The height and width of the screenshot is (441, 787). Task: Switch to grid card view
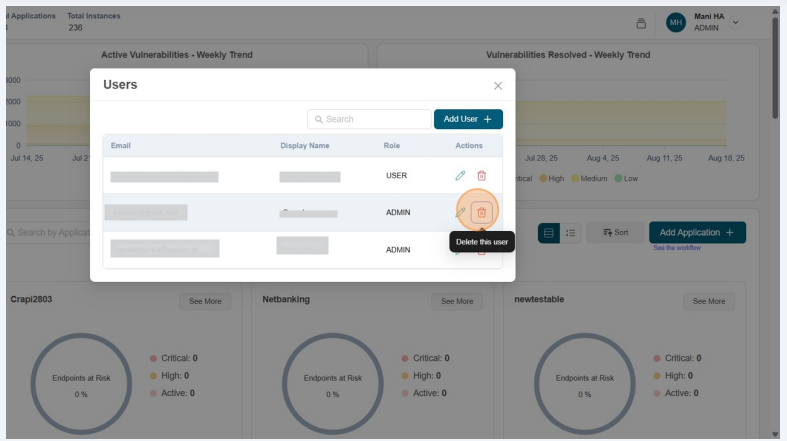coord(549,233)
